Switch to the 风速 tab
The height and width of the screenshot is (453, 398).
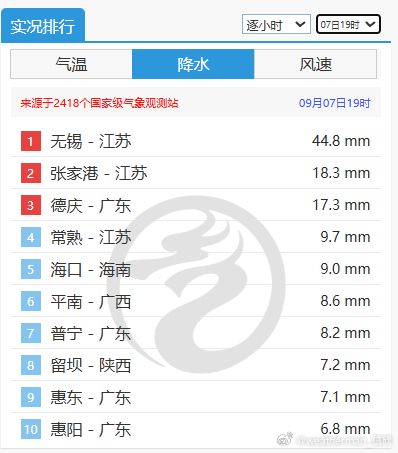pos(315,64)
